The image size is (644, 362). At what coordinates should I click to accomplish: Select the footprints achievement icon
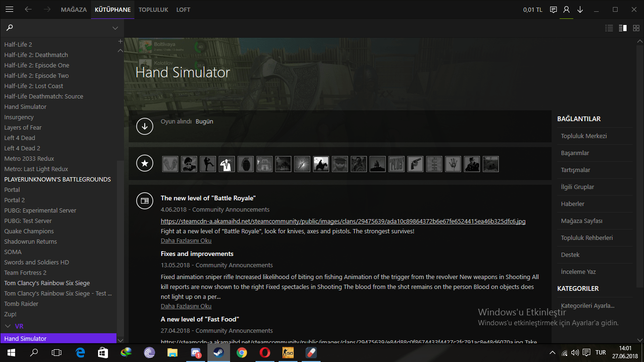click(x=170, y=164)
